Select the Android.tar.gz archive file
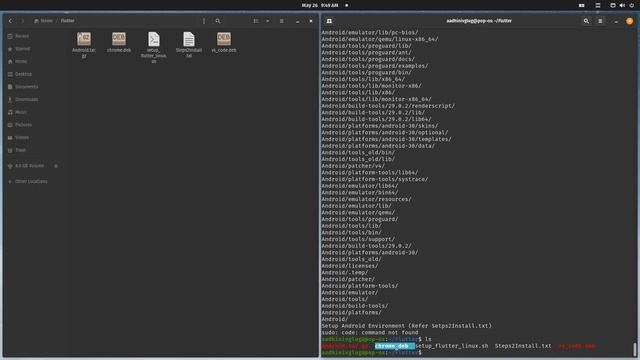 [84, 45]
